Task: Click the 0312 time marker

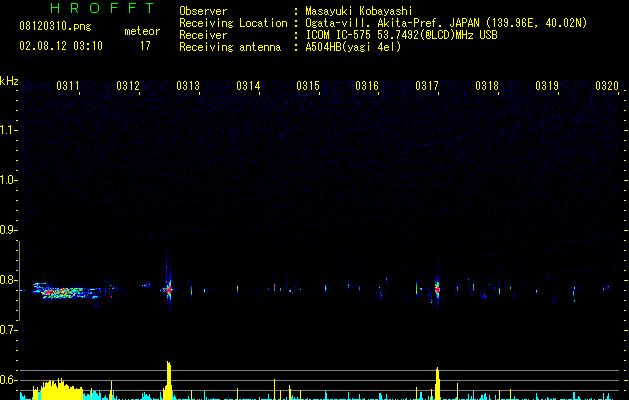Action: coord(128,85)
